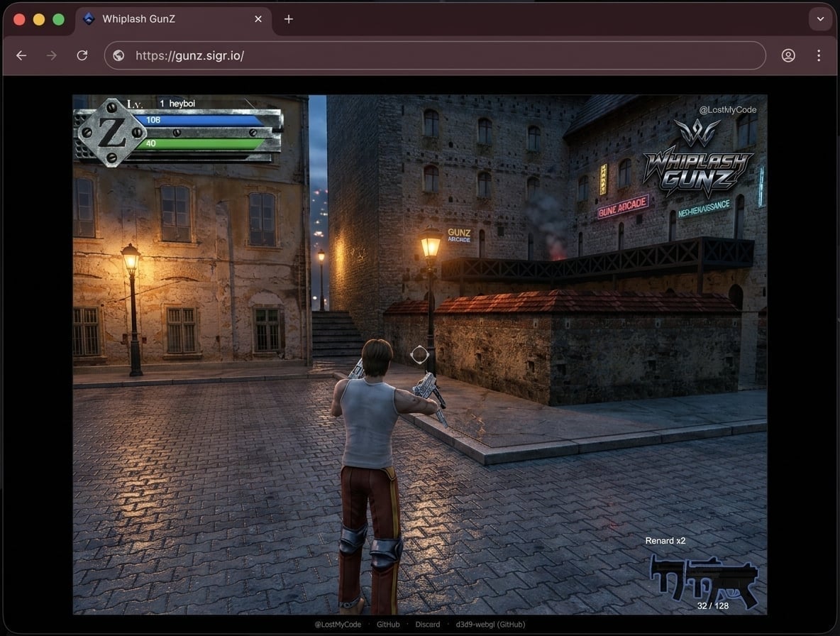This screenshot has height=636, width=840.
Task: Open the d3d9-webgl (GitHub) link
Action: (x=490, y=624)
